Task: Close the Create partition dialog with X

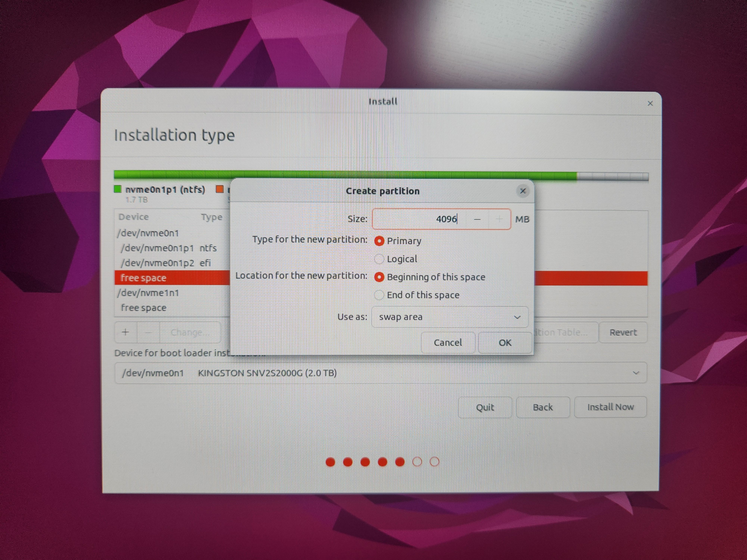Action: (522, 191)
